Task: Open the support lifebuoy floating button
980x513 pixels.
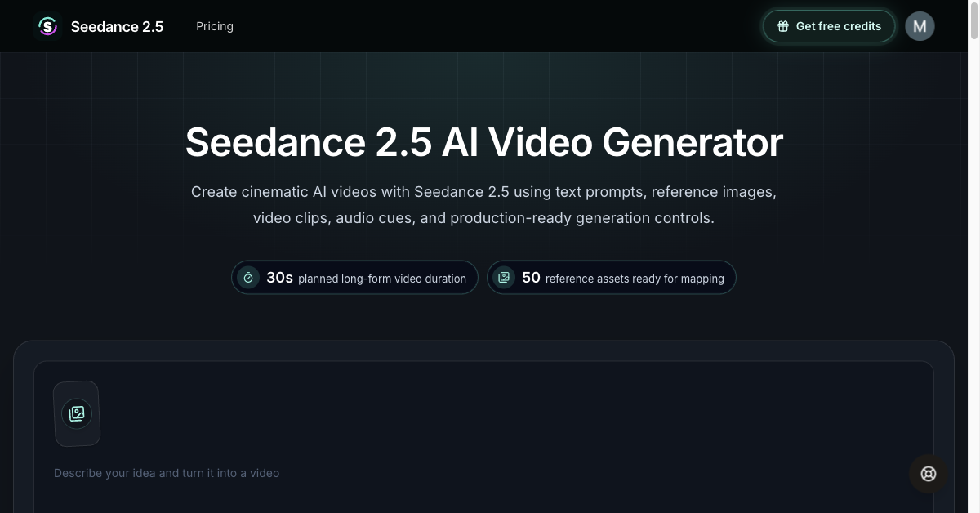Action: (929, 474)
